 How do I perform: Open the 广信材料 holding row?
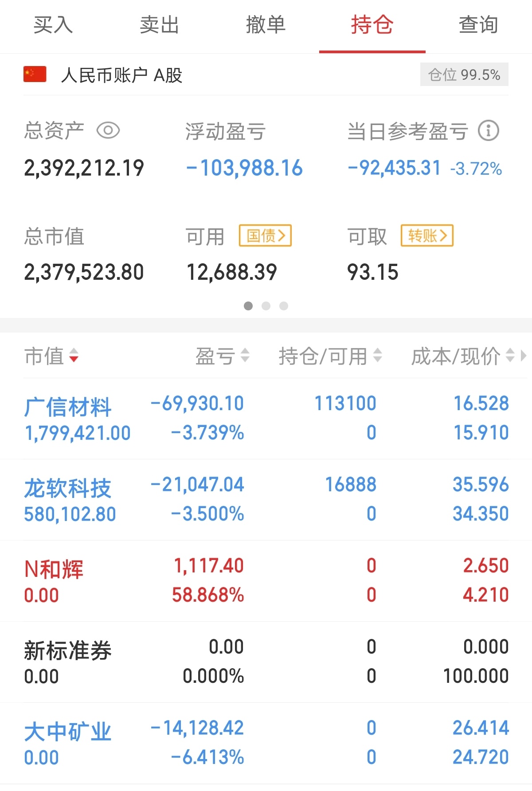[266, 419]
